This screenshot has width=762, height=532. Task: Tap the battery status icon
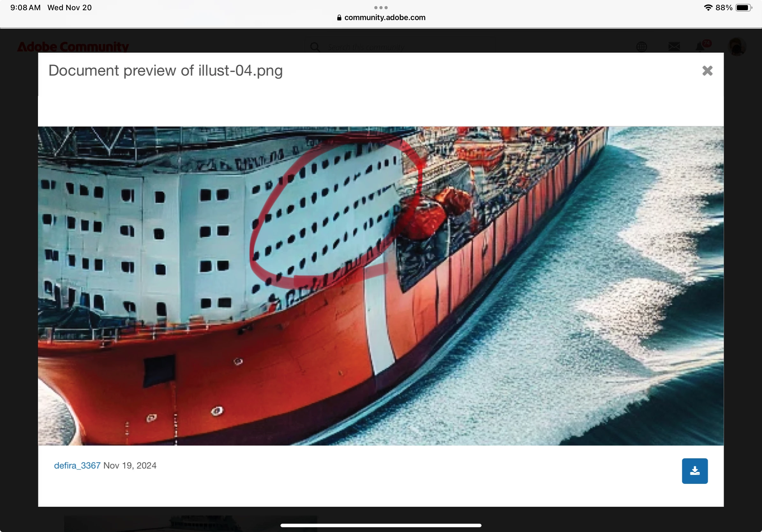pyautogui.click(x=743, y=8)
